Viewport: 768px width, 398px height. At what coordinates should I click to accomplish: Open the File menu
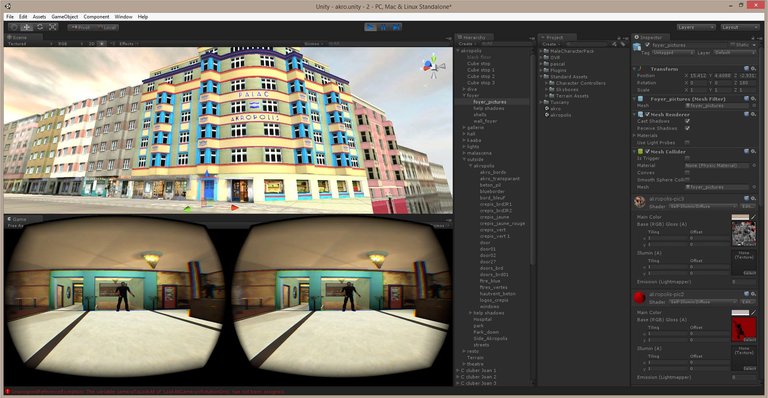tap(10, 17)
